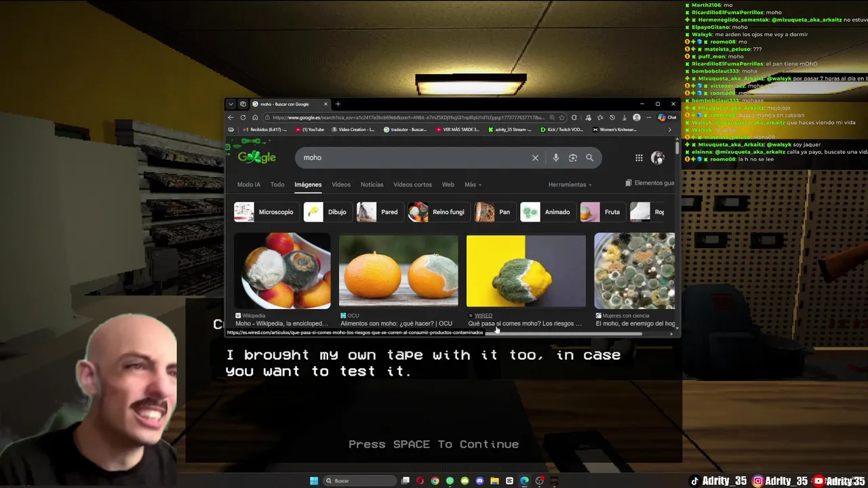Open the Copilot Chat button
This screenshot has width=868, height=488.
click(667, 117)
